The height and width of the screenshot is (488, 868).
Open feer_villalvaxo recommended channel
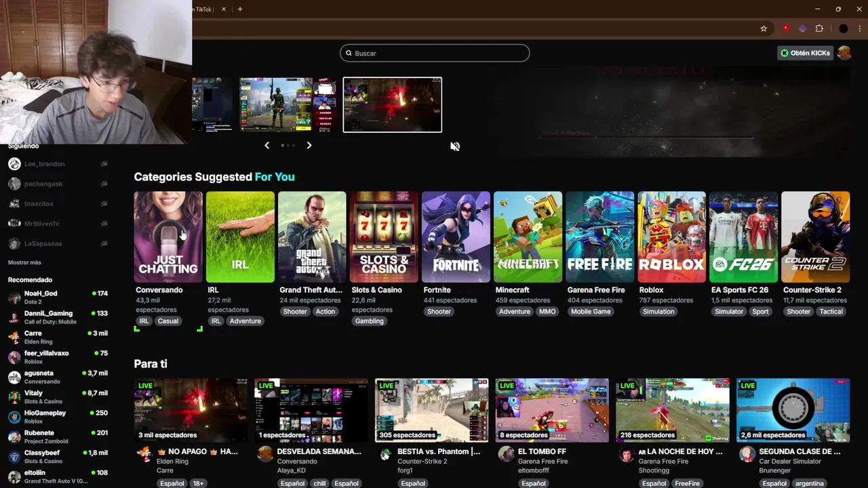pyautogui.click(x=58, y=357)
